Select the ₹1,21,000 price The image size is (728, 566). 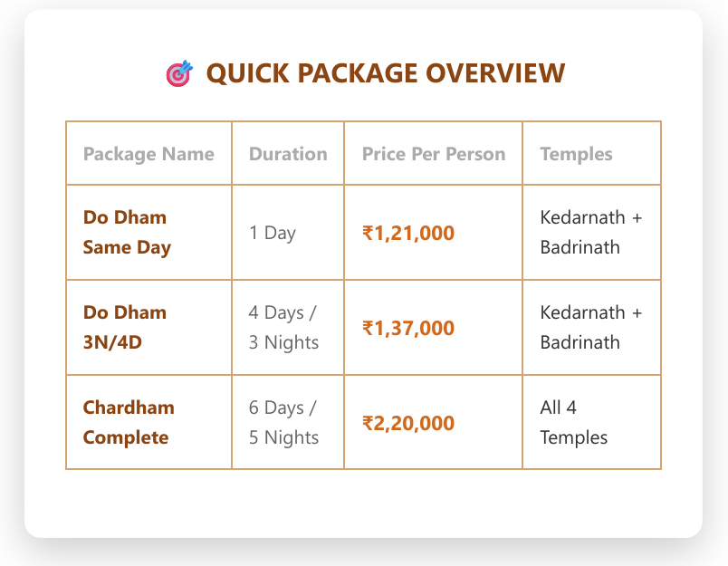pos(408,234)
